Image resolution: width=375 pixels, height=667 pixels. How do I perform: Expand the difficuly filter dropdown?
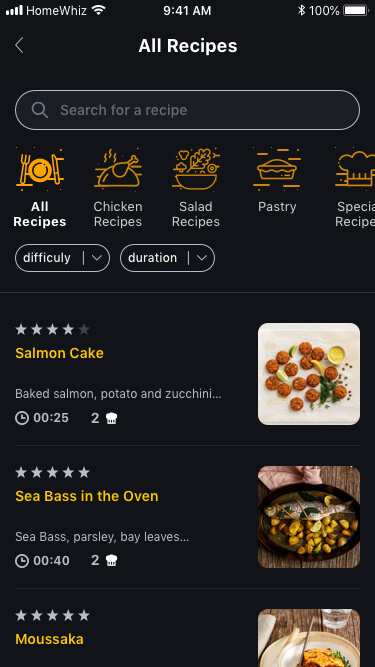click(62, 258)
